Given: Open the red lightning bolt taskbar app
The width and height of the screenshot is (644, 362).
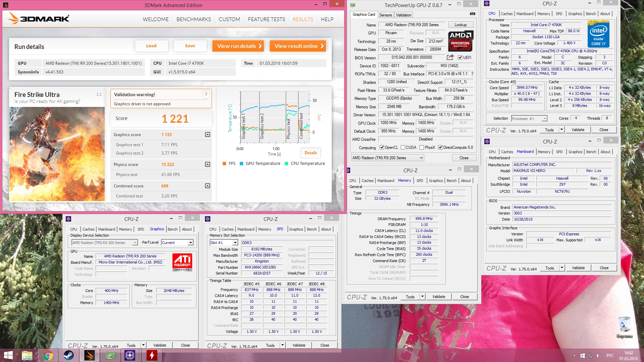Looking at the screenshot, I should [x=152, y=355].
